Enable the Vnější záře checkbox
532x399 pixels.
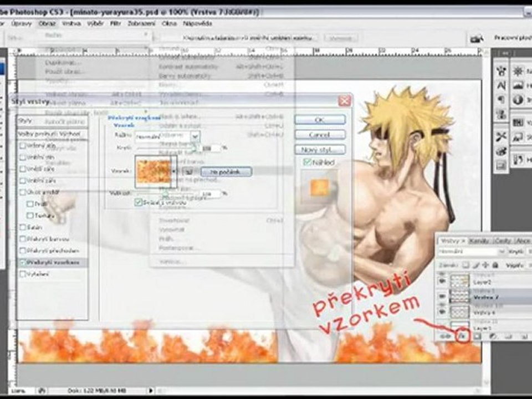pos(23,168)
